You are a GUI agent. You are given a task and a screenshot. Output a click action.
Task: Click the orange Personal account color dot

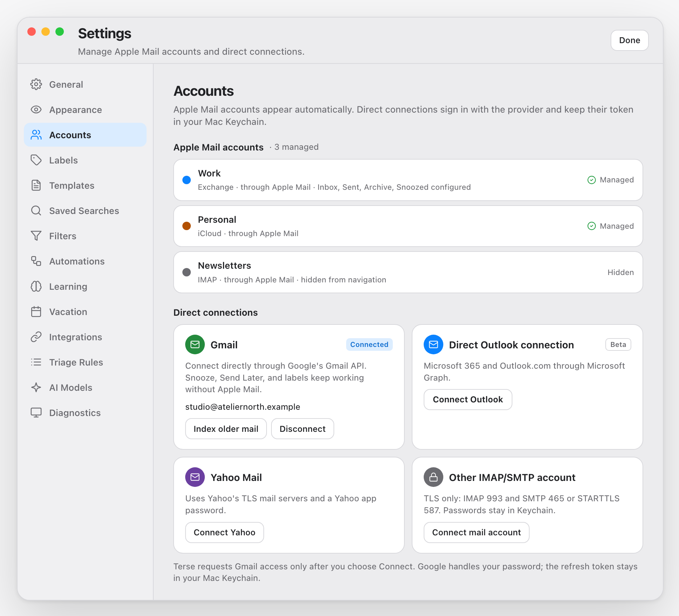187,226
